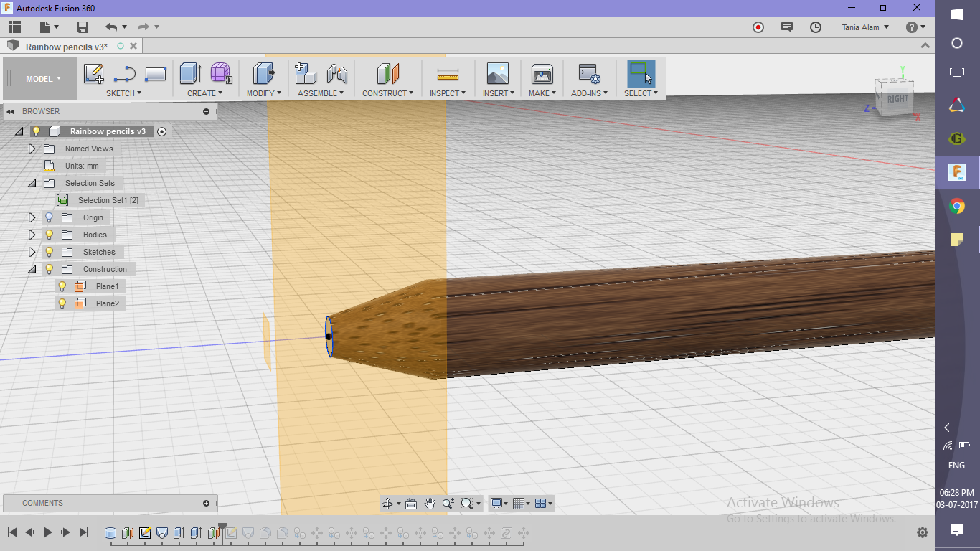Collapse the BROWSER panel arrows
The image size is (980, 551).
pos(11,111)
